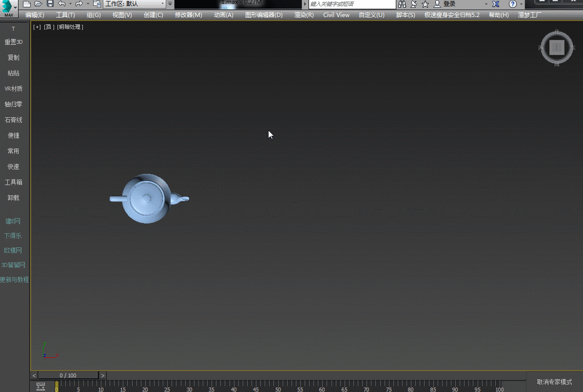Toggle the 明暗处理 viewport shading label

[71, 27]
